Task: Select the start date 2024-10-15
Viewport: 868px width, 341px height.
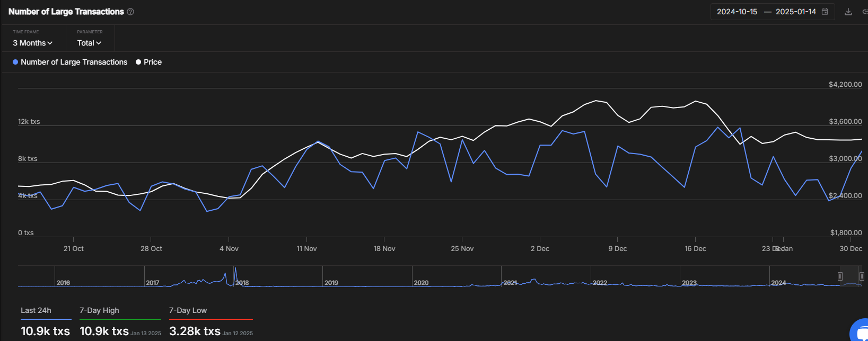Action: [x=737, y=12]
